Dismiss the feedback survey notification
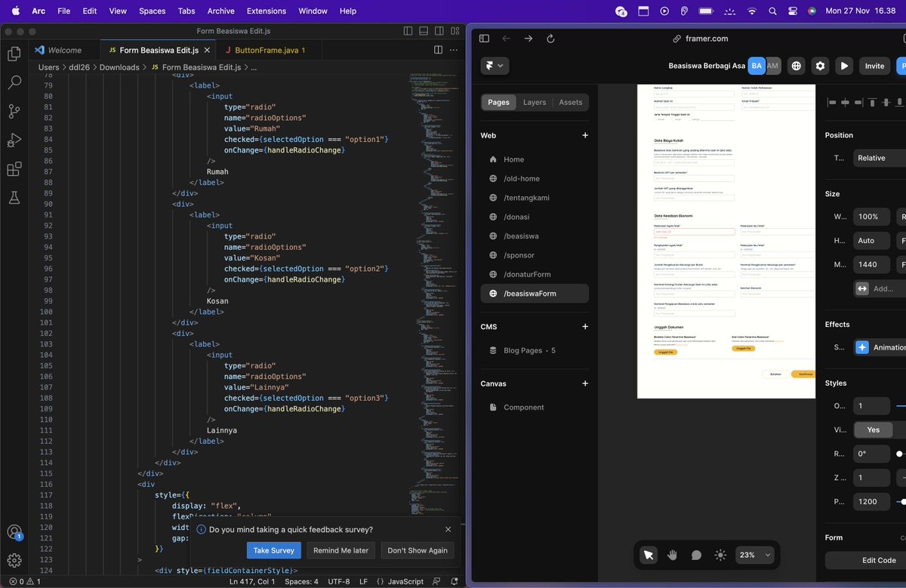 point(448,529)
